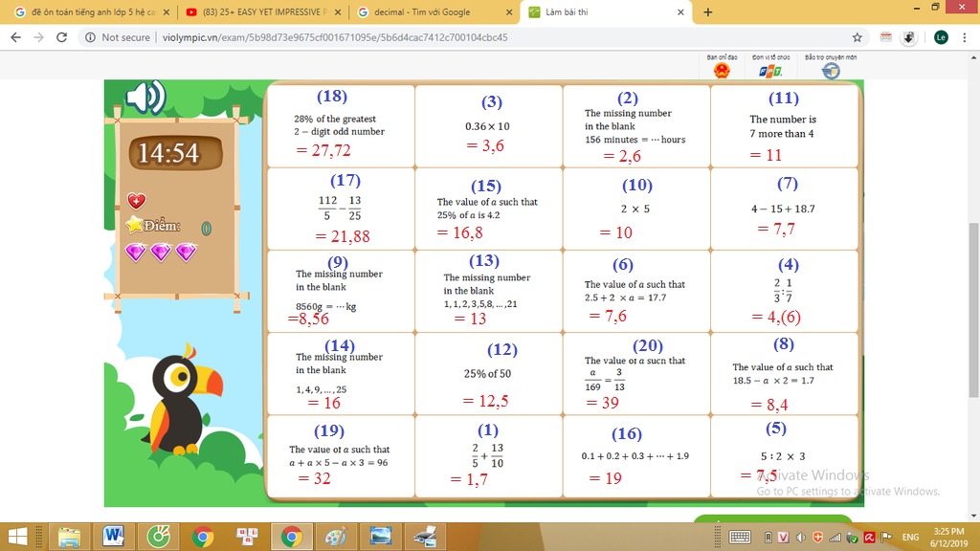Viewport: 980px width, 551px height.
Task: Open Microsoft Word from taskbar
Action: [x=113, y=536]
